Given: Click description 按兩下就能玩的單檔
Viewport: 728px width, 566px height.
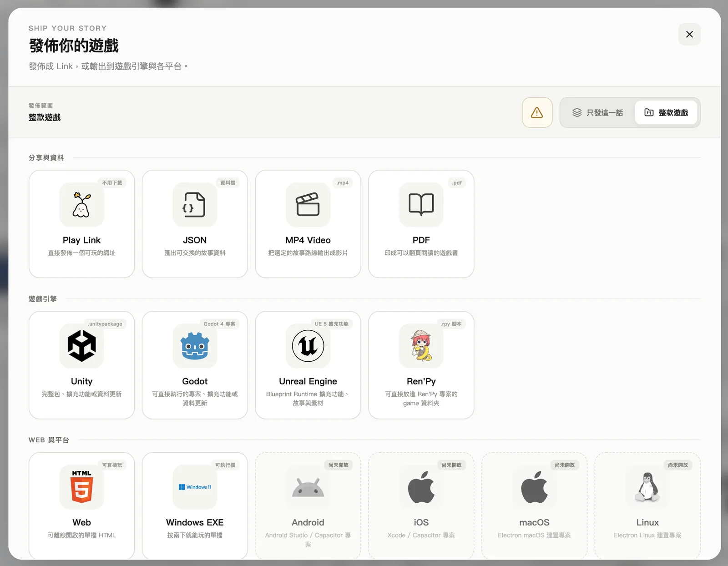Looking at the screenshot, I should (x=195, y=535).
